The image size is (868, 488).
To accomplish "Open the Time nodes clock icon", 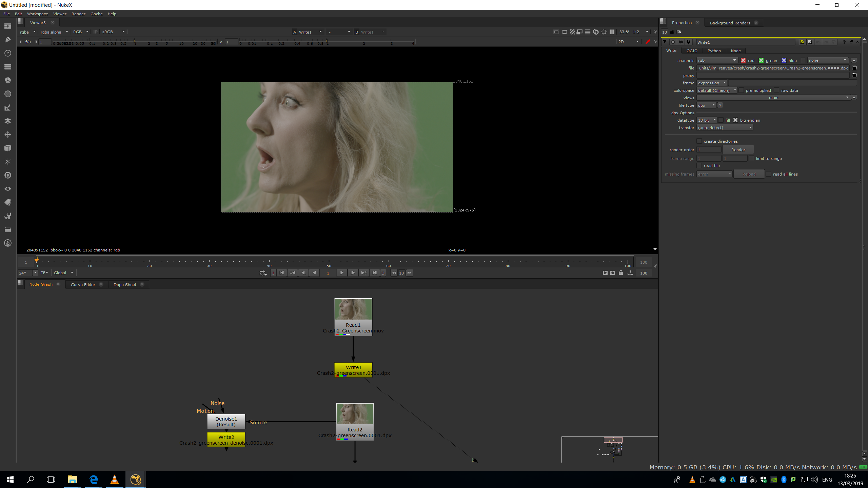I will pyautogui.click(x=8, y=53).
